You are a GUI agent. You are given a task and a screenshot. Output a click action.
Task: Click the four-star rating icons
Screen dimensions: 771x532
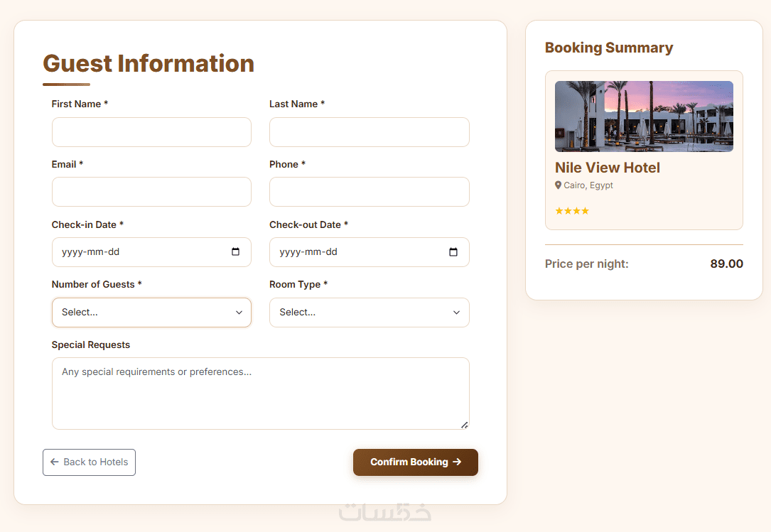coord(572,211)
